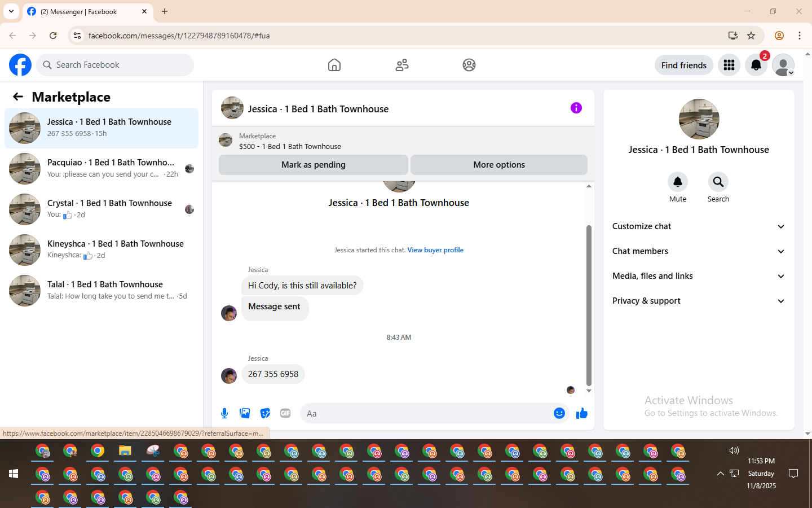The width and height of the screenshot is (812, 508).
Task: Expand the Customize chat section
Action: (699, 226)
